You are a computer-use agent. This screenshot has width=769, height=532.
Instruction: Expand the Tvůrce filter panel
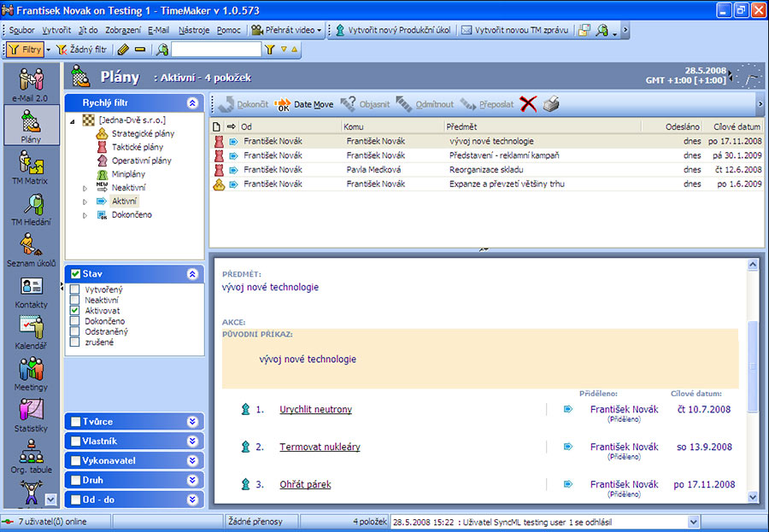point(192,422)
